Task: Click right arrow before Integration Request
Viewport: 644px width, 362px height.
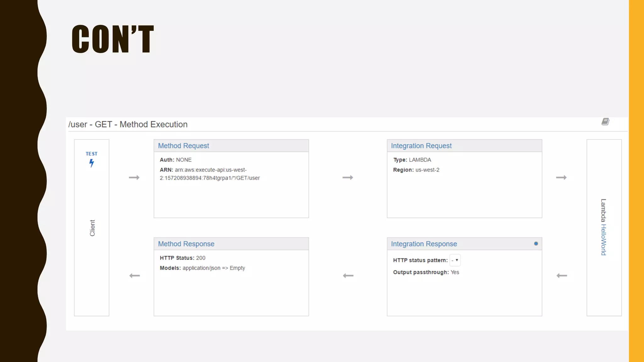Action: tap(347, 178)
